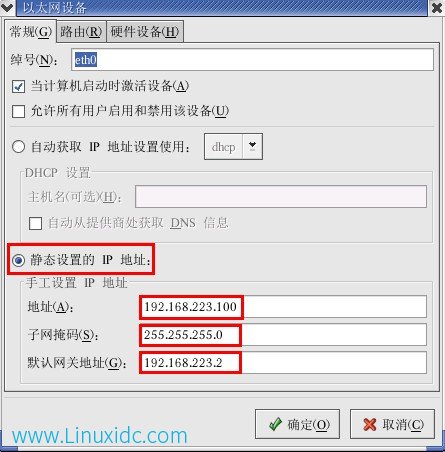Click the 取消(C) cancel button
This screenshot has width=445, height=452.
(x=392, y=424)
